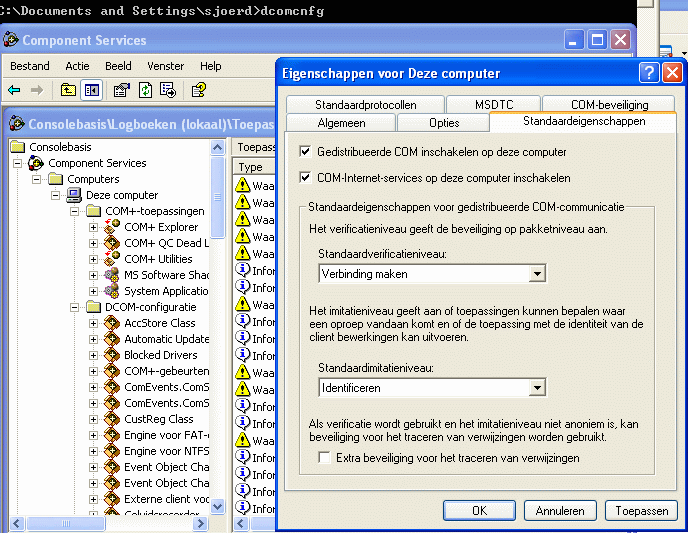Toggle Gedistribueerde COM inschakelen checkbox
This screenshot has width=688, height=533.
coord(305,152)
